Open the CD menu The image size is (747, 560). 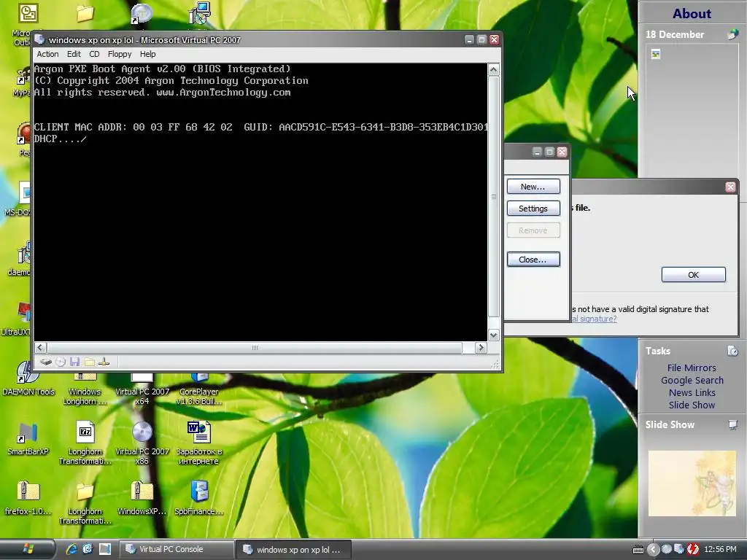[94, 54]
